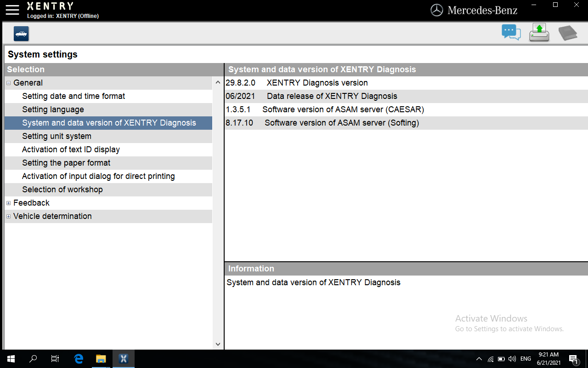
Task: Click the printer upload icon
Action: tap(539, 33)
